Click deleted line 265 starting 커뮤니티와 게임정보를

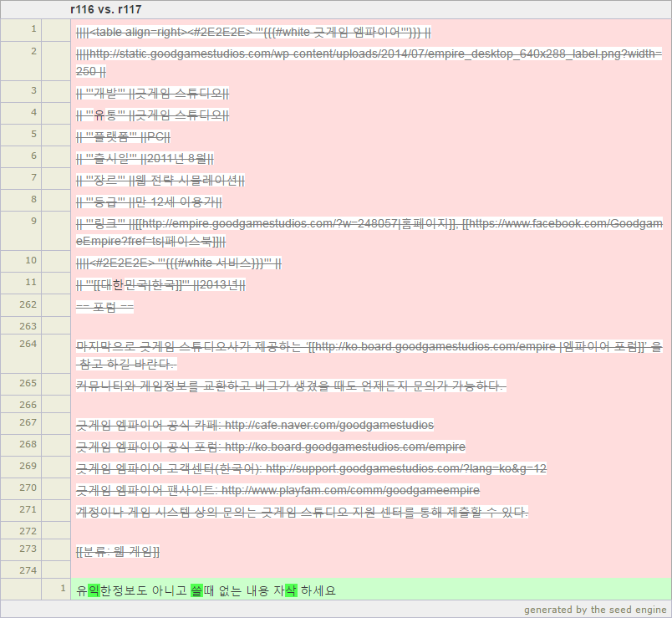click(x=291, y=386)
